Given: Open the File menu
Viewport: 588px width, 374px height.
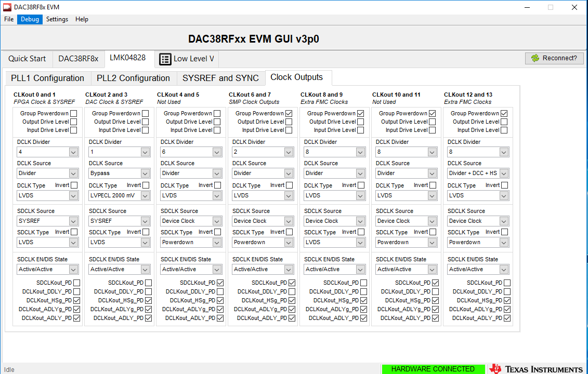Looking at the screenshot, I should pos(9,19).
